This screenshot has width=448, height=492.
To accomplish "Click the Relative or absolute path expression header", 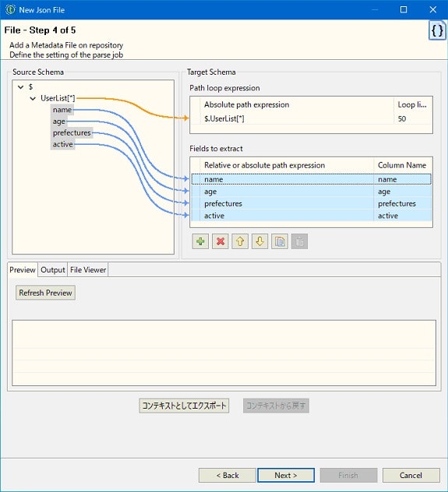I will pos(287,165).
